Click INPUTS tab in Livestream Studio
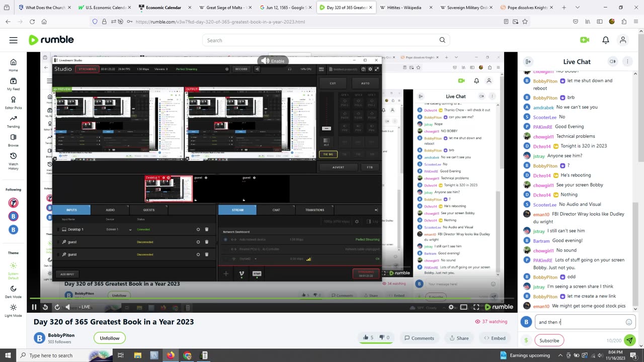This screenshot has width=644, height=362. 71,210
